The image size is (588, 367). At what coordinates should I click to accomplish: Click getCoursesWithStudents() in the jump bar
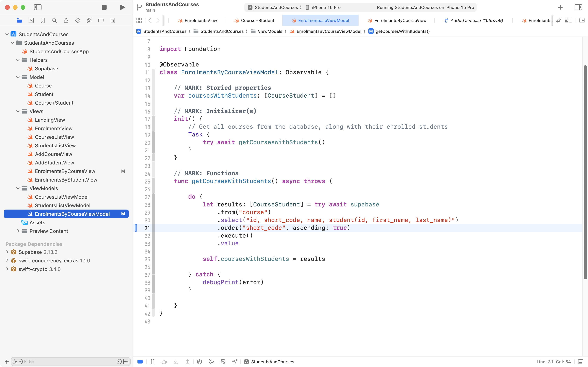(x=403, y=31)
